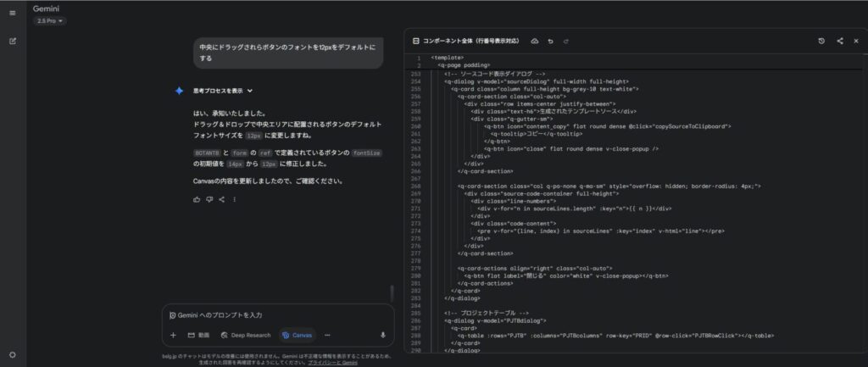
Task: Click the code line with label 閉じる
Action: (566, 275)
